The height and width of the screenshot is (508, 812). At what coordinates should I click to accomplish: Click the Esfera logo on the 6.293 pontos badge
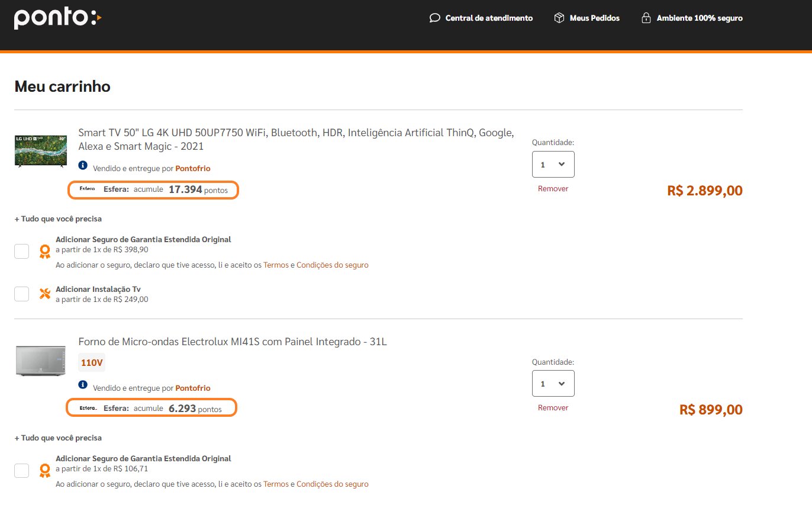(88, 408)
